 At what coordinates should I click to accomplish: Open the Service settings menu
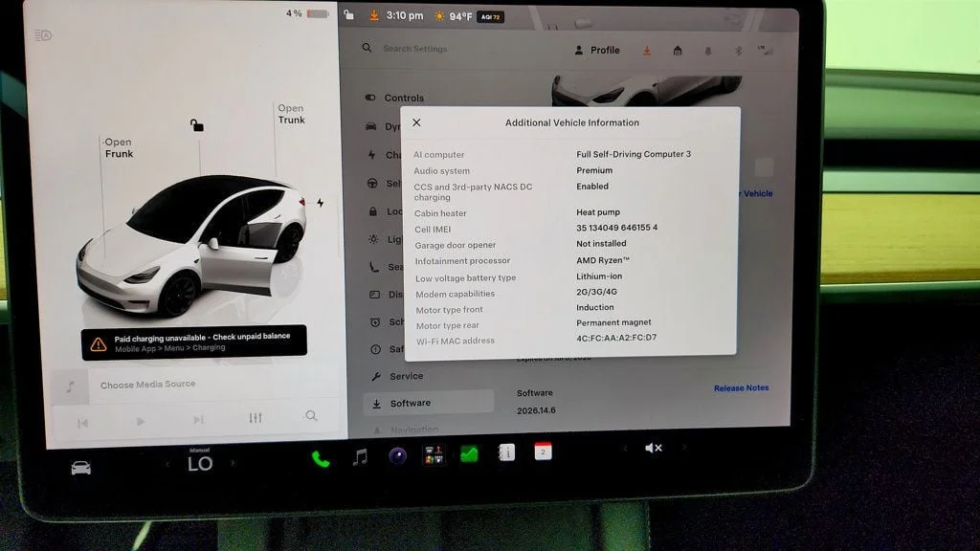(397, 376)
